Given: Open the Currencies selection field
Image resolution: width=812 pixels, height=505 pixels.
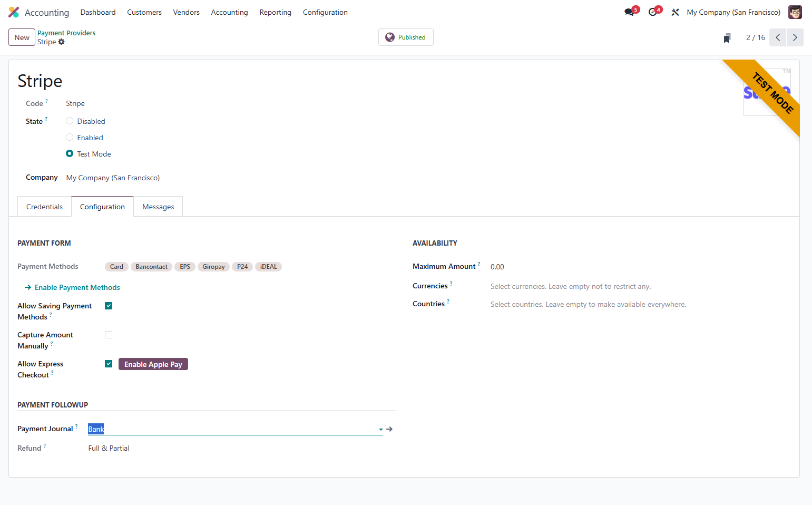Looking at the screenshot, I should 640,286.
